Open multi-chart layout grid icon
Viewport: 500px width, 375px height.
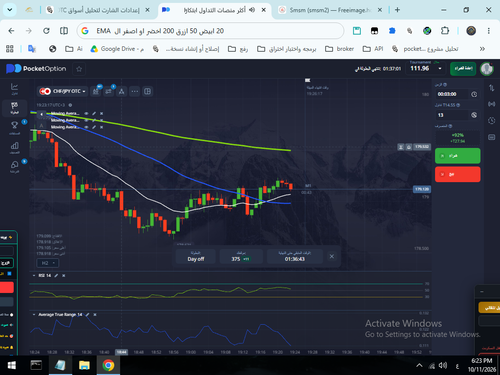click(x=147, y=91)
